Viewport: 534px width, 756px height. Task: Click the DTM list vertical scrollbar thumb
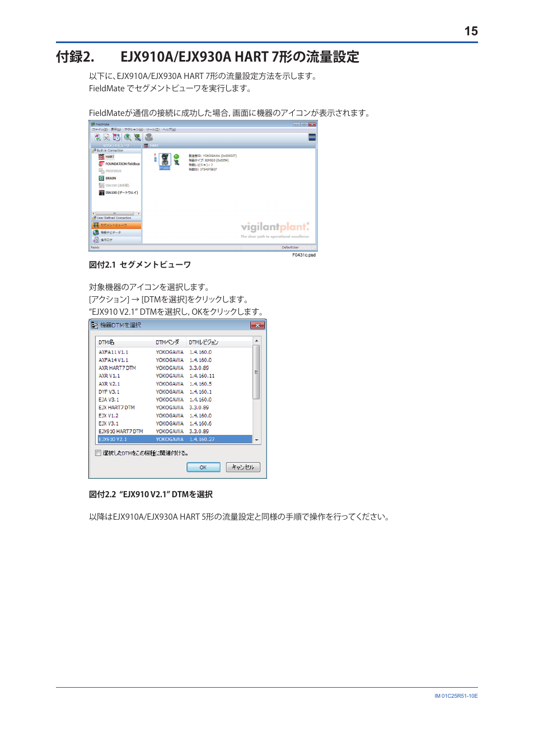coord(256,372)
